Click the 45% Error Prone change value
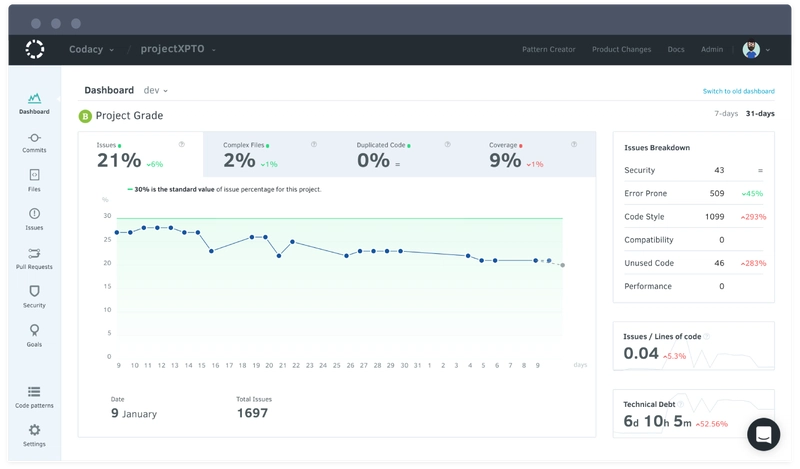 pos(752,194)
